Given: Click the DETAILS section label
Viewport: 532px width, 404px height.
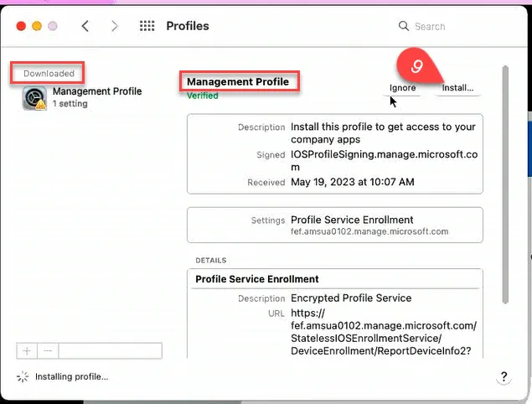Looking at the screenshot, I should click(x=210, y=261).
